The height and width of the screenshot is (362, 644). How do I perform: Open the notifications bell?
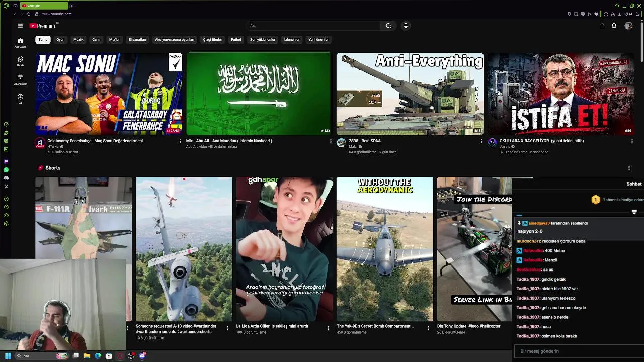click(614, 26)
